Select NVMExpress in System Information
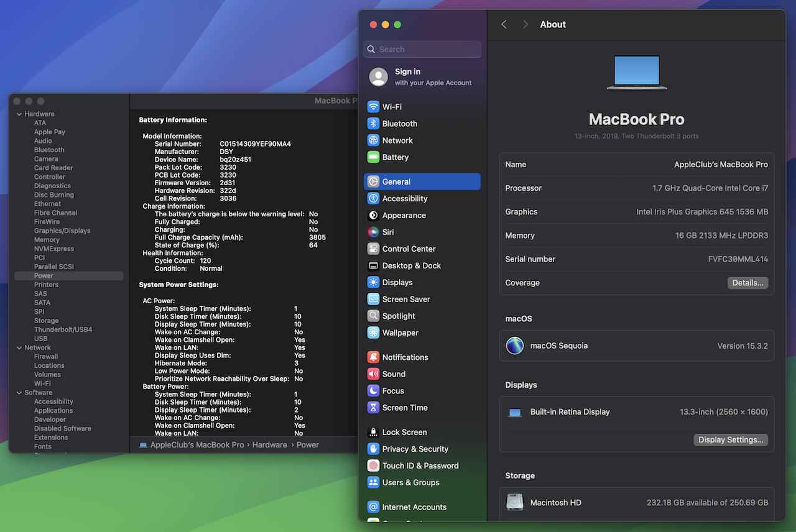 pyautogui.click(x=54, y=249)
